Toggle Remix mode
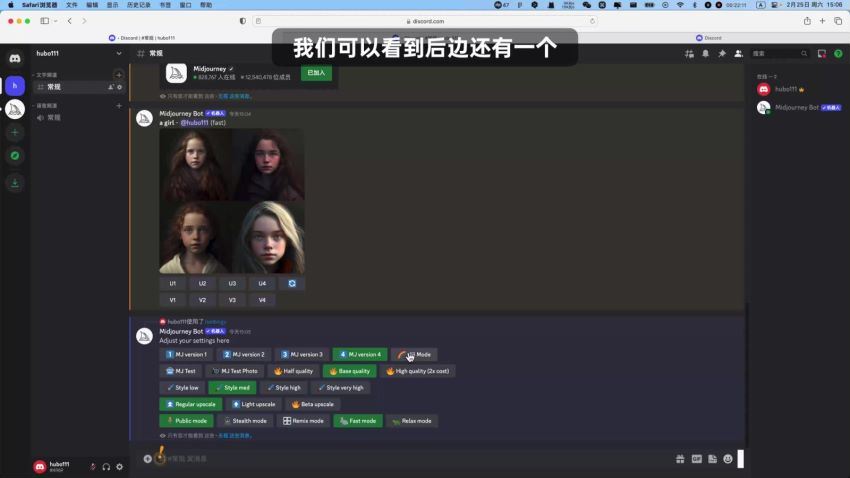The width and height of the screenshot is (850, 478). coord(303,421)
